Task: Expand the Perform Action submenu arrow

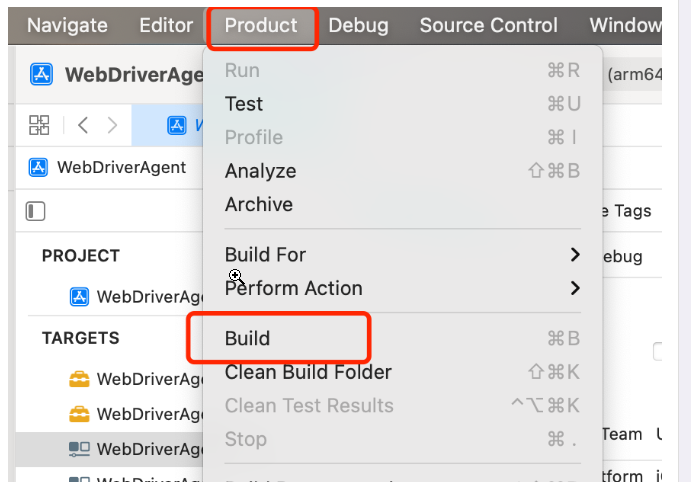Action: click(x=574, y=288)
